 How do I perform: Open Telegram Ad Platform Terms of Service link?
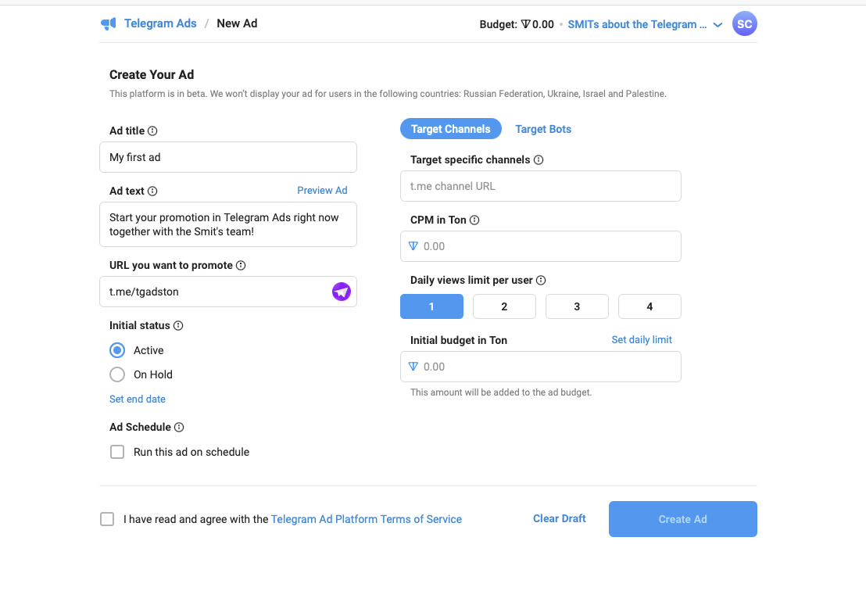coord(366,519)
